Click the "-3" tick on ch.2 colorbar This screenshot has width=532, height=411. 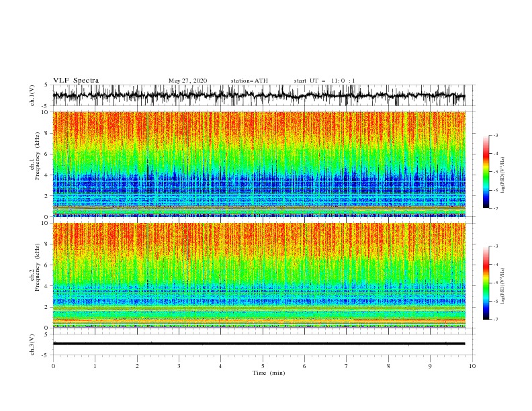496,246
